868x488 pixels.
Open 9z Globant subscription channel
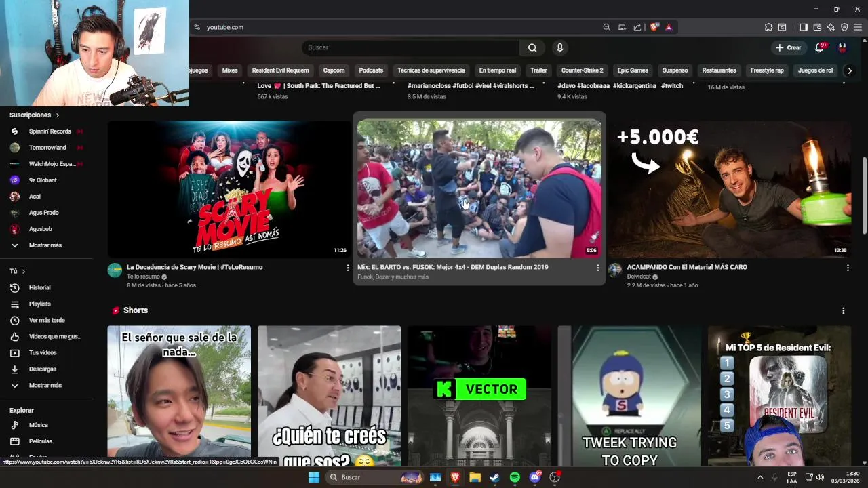tap(42, 180)
